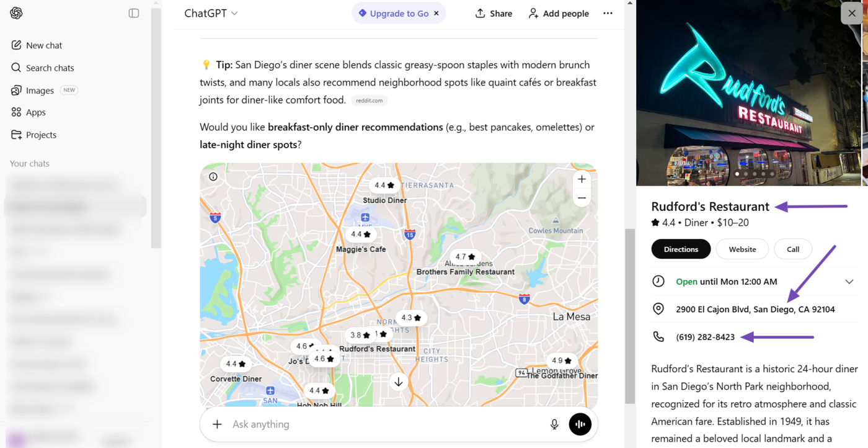Click the map information icon
This screenshot has width=868, height=448.
(213, 176)
